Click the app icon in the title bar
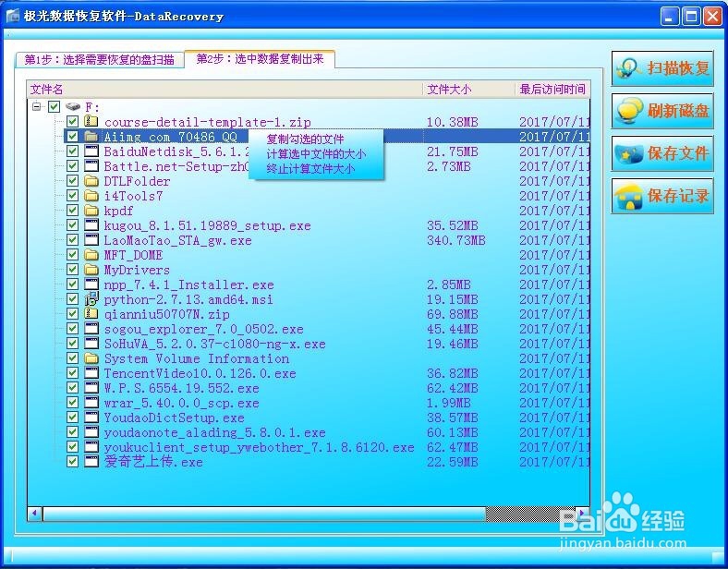Viewport: 728px width, 569px height. [x=13, y=17]
